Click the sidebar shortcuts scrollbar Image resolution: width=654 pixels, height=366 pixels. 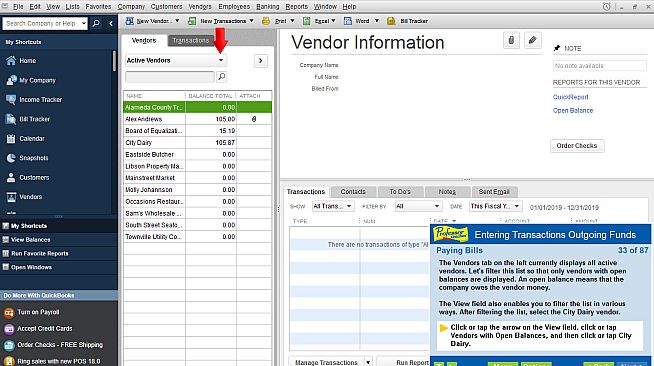(x=114, y=61)
